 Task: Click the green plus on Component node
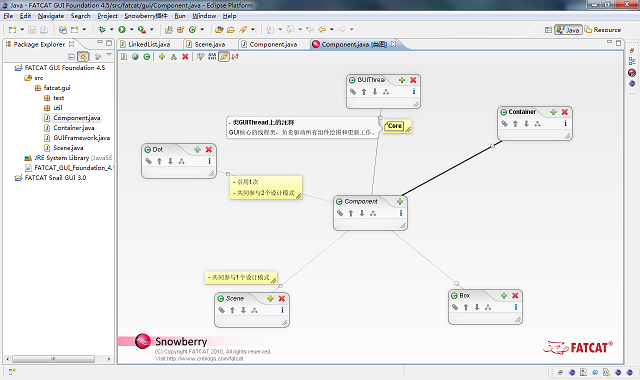tap(400, 202)
